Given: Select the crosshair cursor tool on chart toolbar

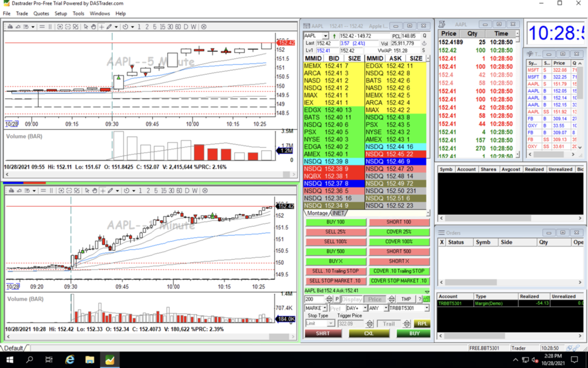Looking at the screenshot, I should 102,27.
